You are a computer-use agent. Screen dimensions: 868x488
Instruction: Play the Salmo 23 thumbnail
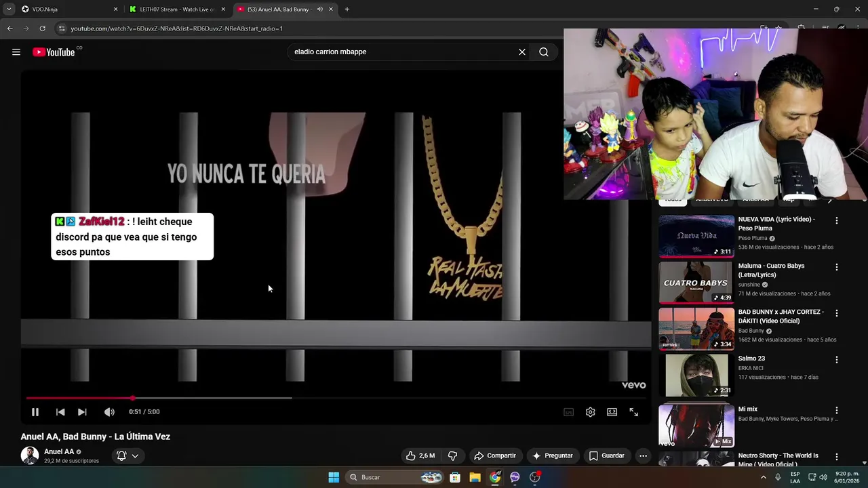pos(696,375)
